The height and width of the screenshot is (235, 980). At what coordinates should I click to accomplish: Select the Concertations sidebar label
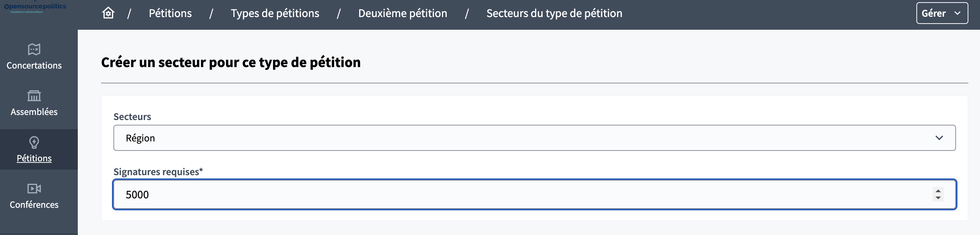point(34,65)
